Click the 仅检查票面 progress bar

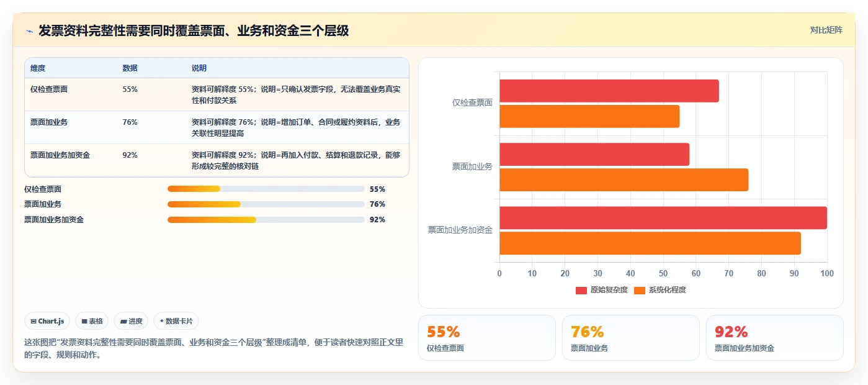(266, 189)
